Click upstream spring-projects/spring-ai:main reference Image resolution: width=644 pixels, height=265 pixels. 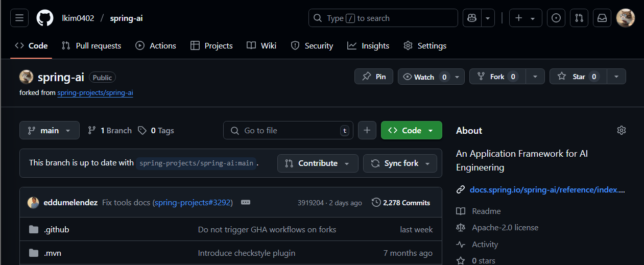click(196, 163)
